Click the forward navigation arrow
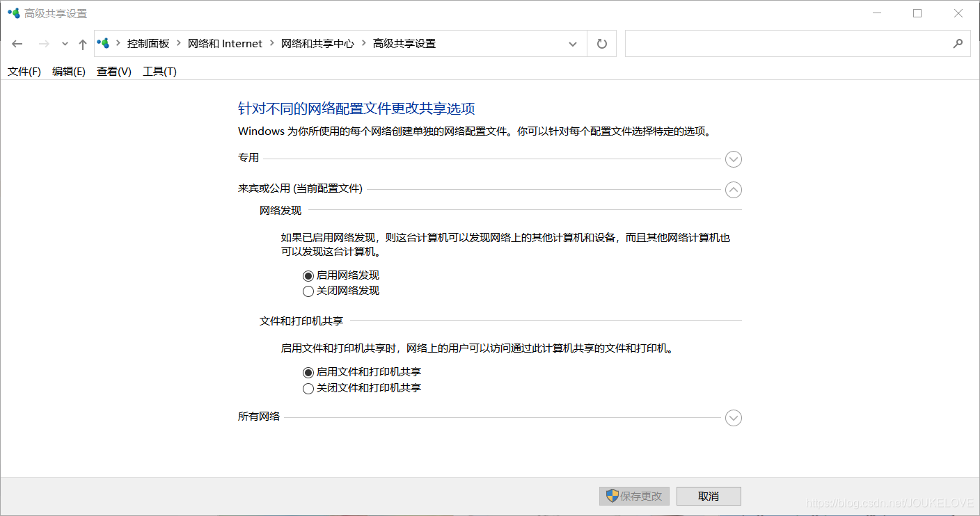 (x=44, y=44)
